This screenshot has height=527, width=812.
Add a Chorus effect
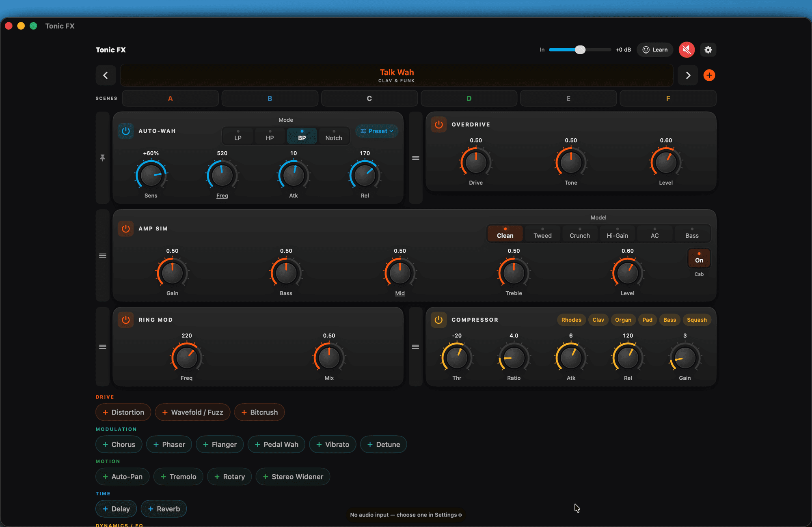pos(119,445)
